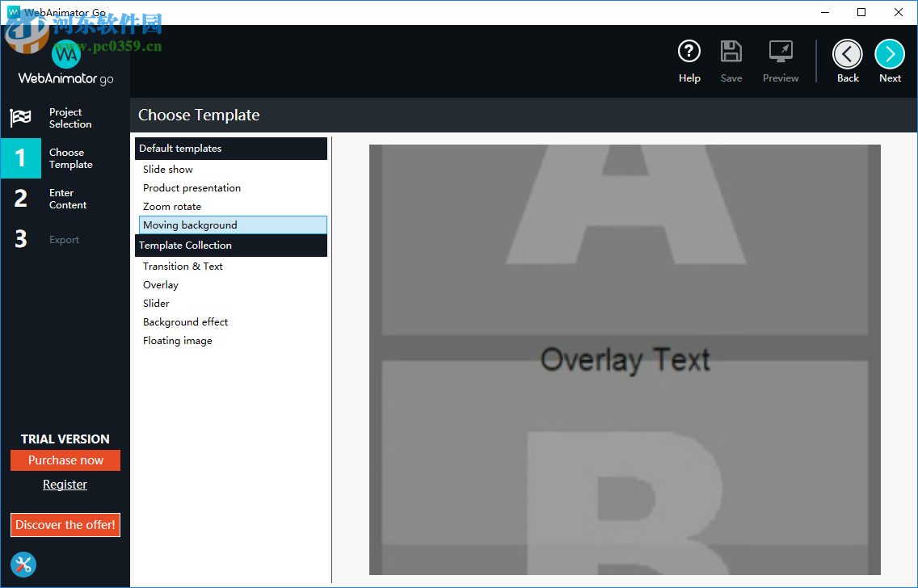Go to step 2 Enter Content
918x588 pixels.
[x=65, y=199]
